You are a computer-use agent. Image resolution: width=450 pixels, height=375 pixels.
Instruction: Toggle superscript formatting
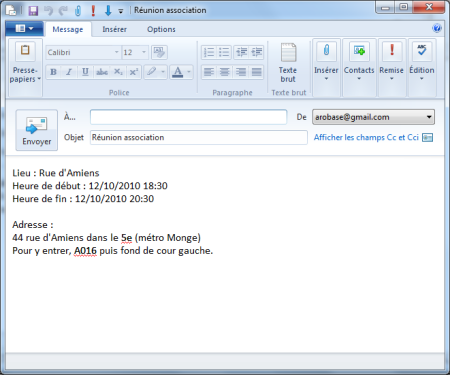pyautogui.click(x=134, y=72)
